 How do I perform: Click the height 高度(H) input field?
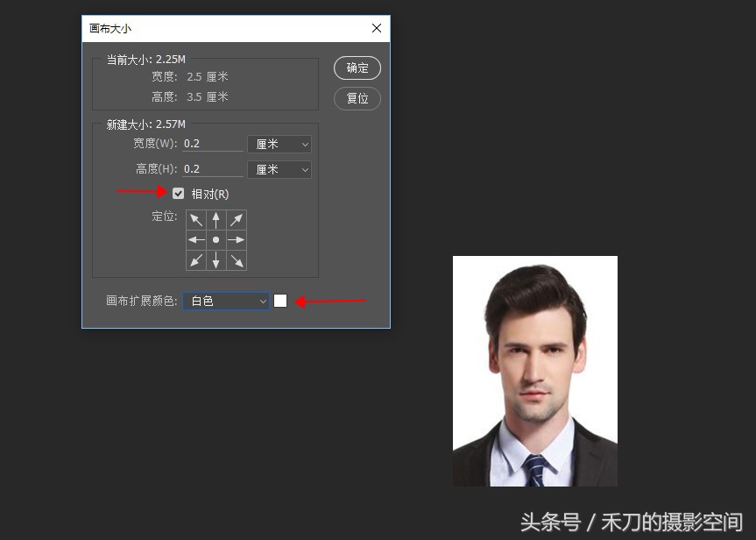click(x=210, y=167)
